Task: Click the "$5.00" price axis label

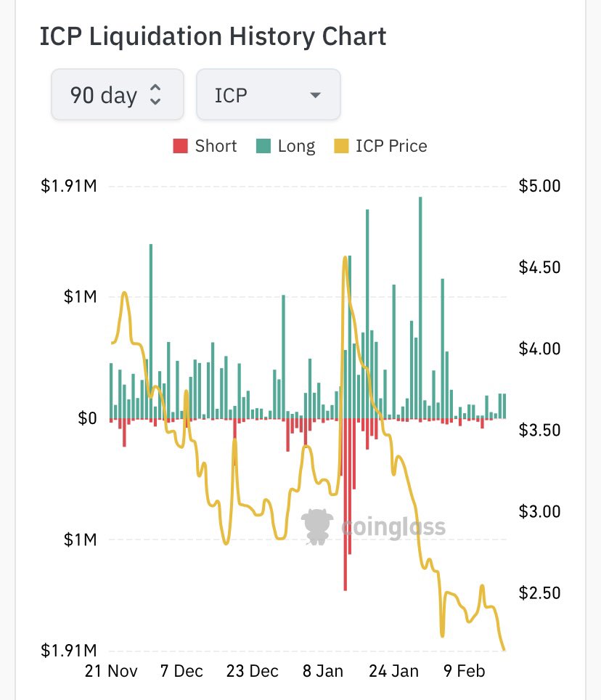Action: [540, 186]
